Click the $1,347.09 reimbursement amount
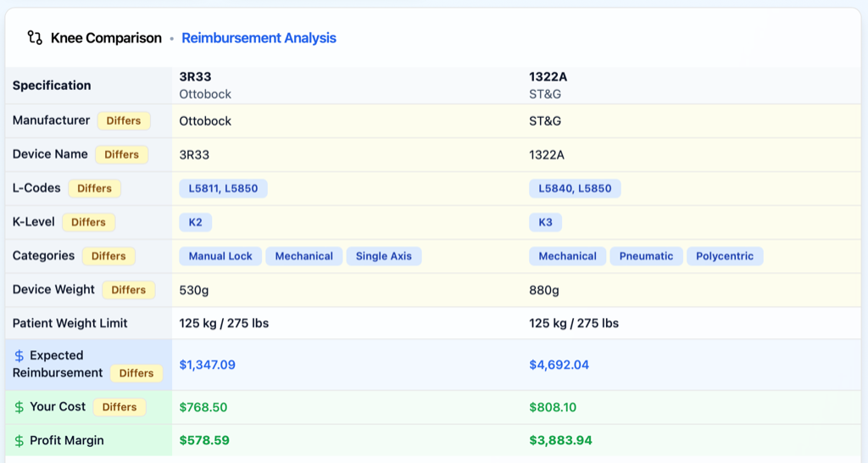 coord(207,365)
